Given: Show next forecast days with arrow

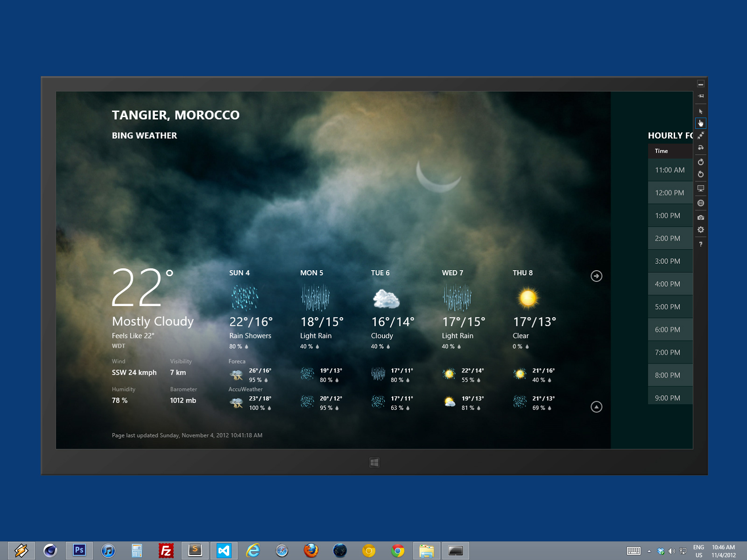Looking at the screenshot, I should pos(596,276).
